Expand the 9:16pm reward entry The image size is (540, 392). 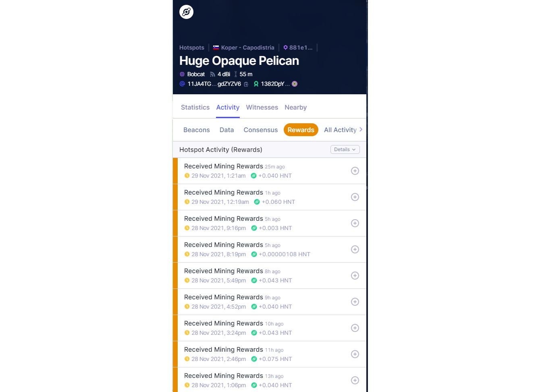tap(270, 223)
